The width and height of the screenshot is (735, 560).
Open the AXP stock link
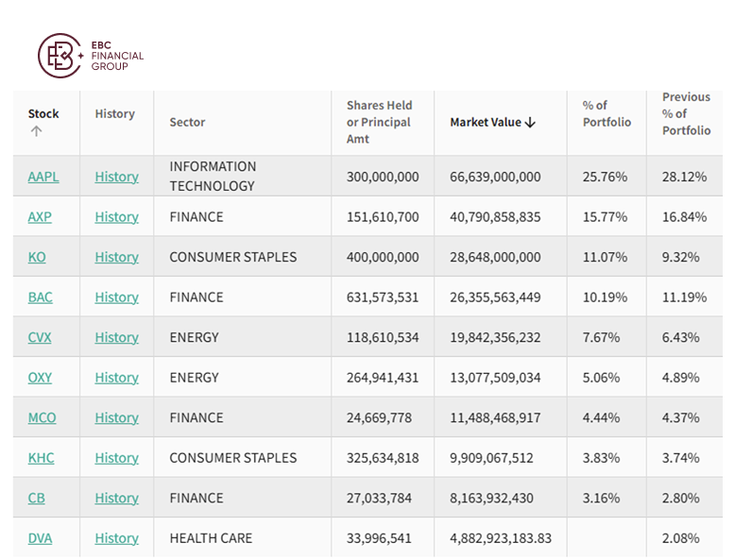pos(40,217)
